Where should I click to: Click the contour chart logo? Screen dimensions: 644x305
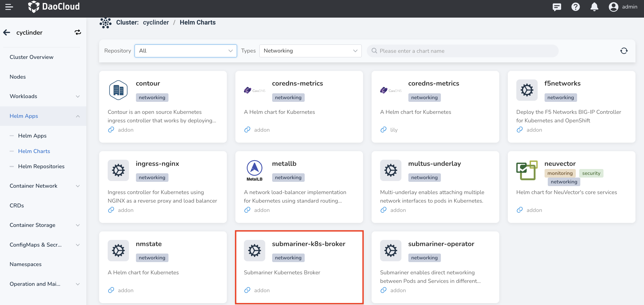tap(118, 90)
